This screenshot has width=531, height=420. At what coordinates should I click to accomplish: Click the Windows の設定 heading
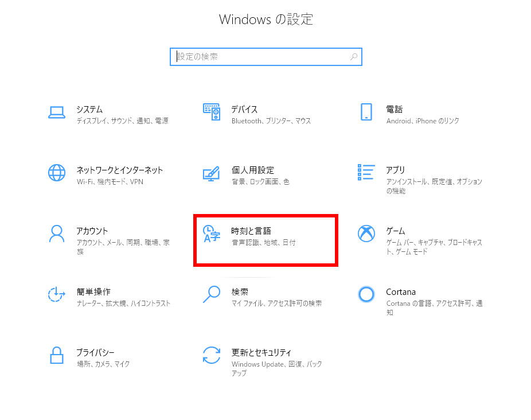coord(266,19)
